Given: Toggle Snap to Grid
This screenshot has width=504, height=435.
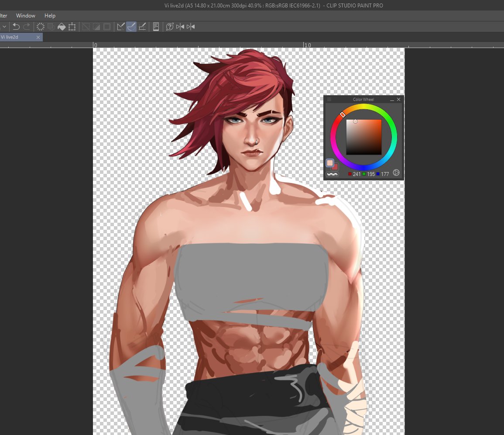Looking at the screenshot, I should [142, 27].
